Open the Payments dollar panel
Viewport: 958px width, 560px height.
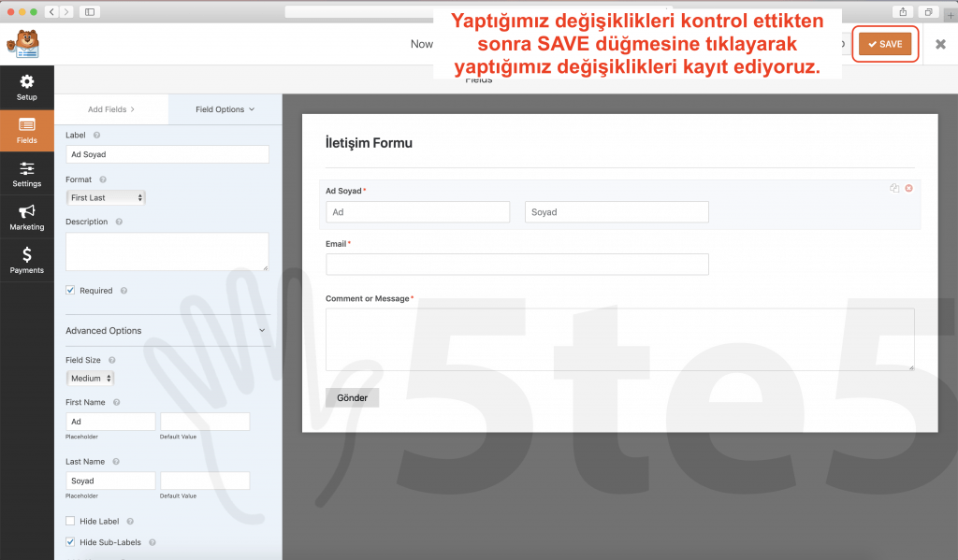click(27, 260)
